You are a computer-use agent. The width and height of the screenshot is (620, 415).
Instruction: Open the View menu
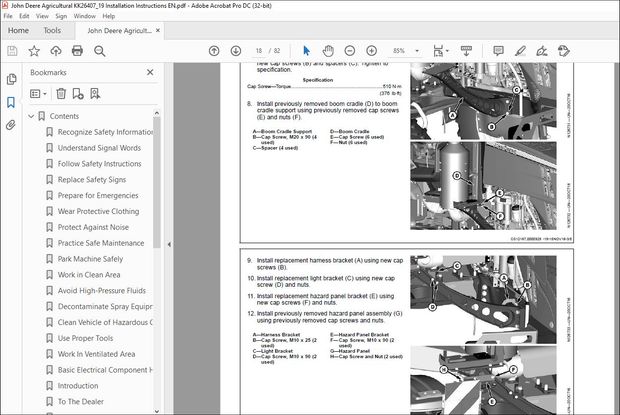pyautogui.click(x=42, y=16)
